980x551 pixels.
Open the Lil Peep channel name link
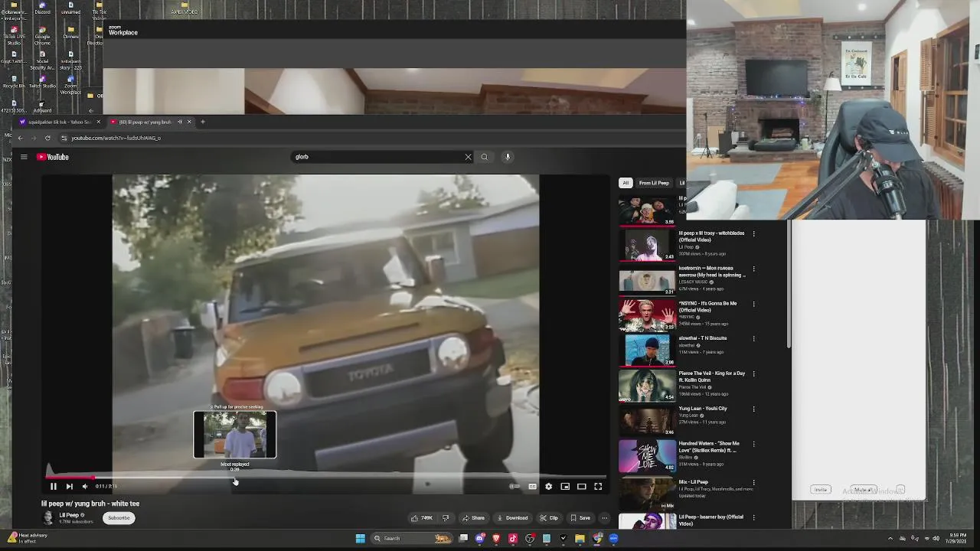[69, 515]
